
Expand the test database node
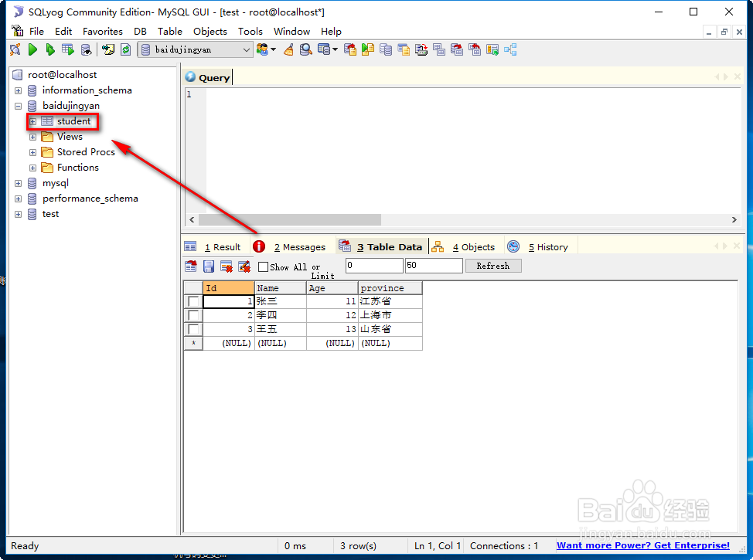click(x=19, y=215)
